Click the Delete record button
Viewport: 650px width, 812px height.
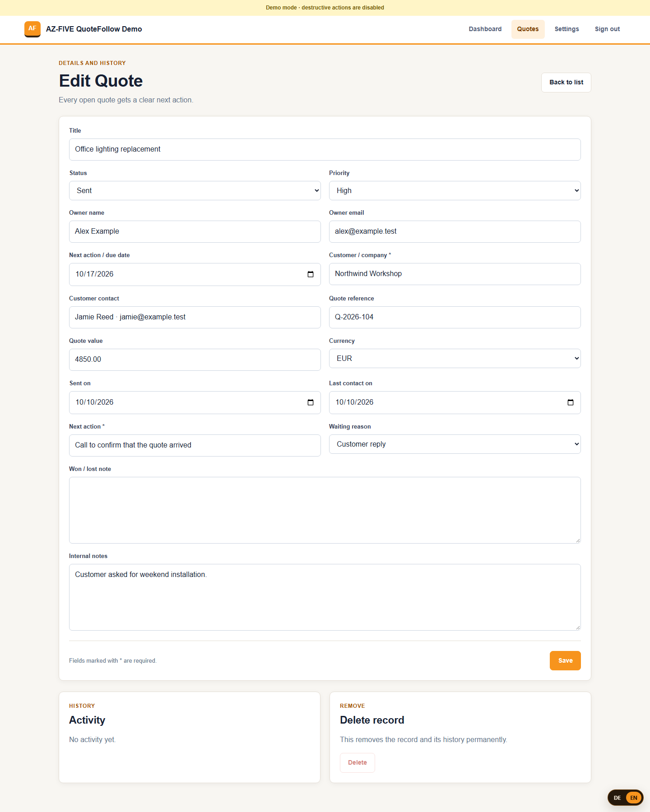tap(357, 763)
